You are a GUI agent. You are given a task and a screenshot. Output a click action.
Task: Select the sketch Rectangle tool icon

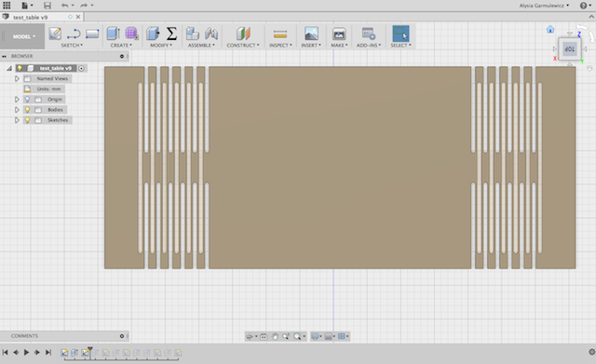[92, 34]
